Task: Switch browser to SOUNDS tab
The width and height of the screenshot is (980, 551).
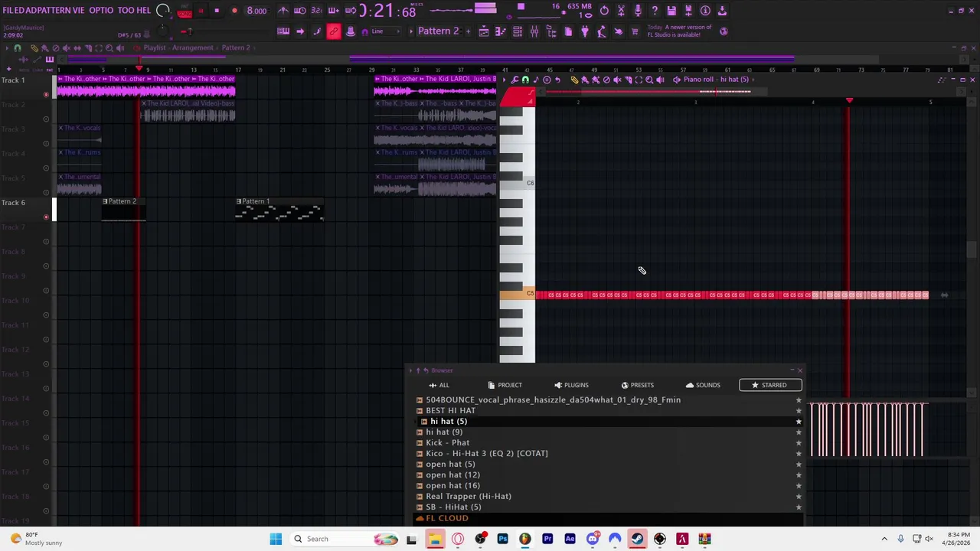Action: tap(704, 385)
